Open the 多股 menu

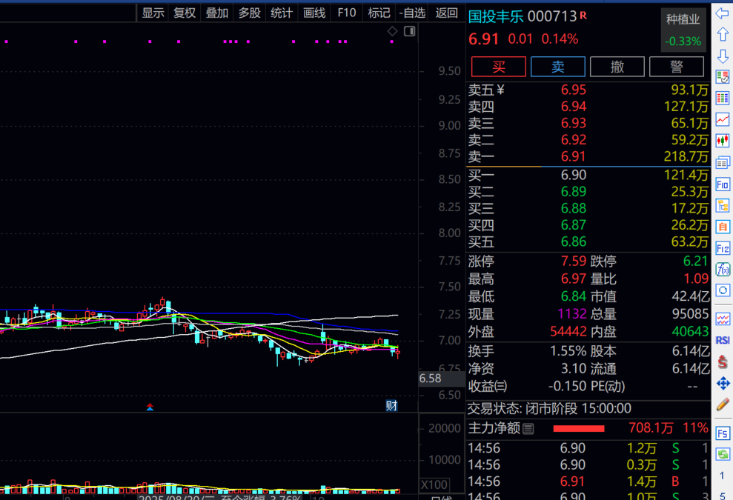(249, 13)
